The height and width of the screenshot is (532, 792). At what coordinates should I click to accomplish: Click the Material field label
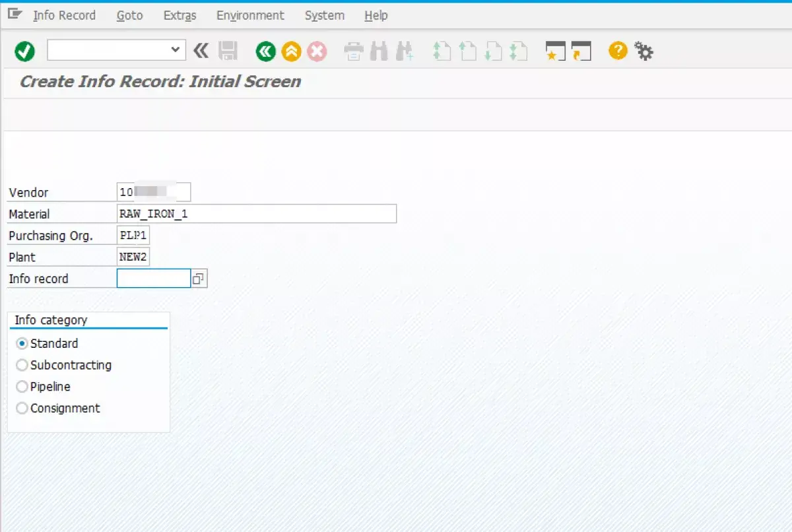29,215
